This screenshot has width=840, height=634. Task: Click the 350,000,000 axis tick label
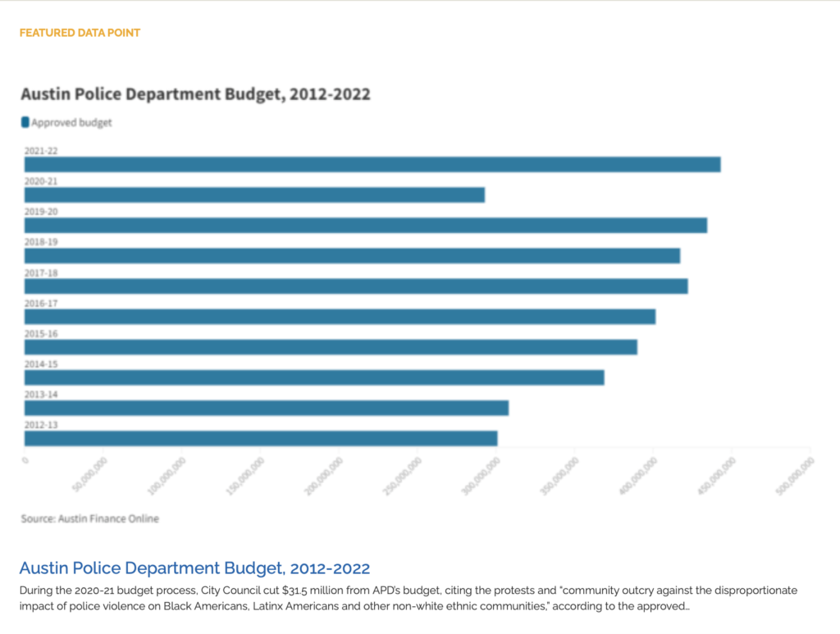pos(559,476)
